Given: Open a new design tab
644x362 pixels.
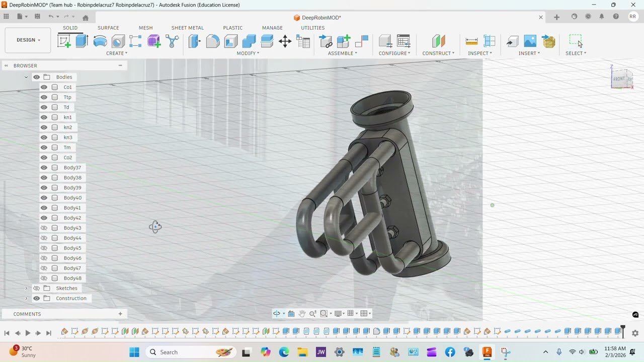Looking at the screenshot, I should click(556, 17).
